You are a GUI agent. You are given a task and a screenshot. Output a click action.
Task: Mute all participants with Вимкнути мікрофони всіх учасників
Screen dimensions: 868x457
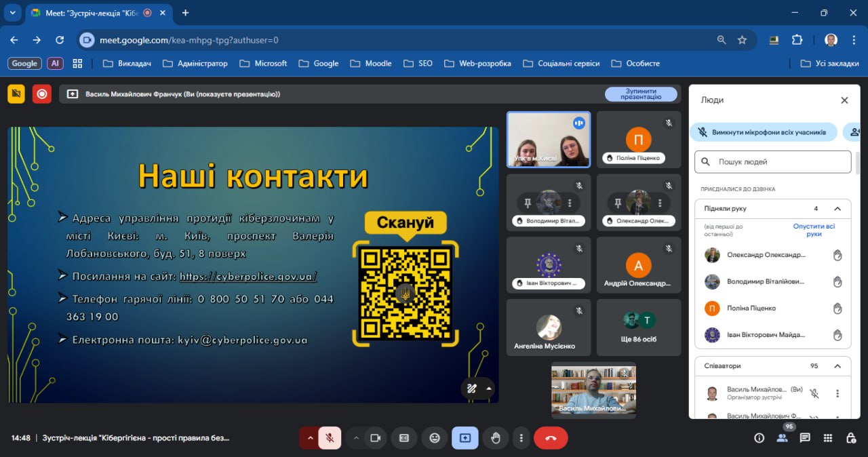(x=762, y=132)
